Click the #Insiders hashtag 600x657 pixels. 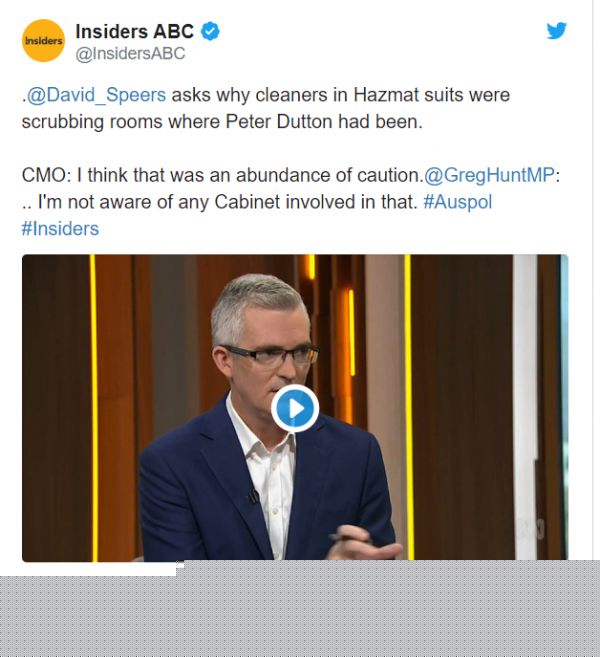point(60,229)
